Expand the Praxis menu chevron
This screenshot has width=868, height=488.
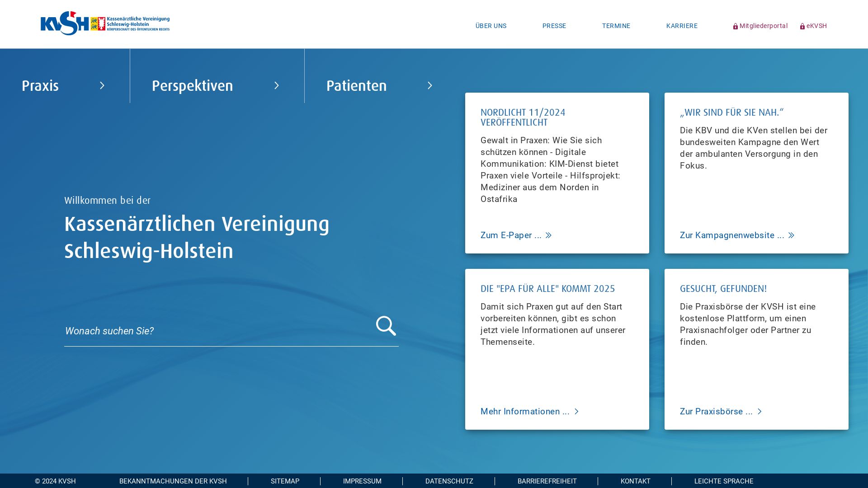(102, 85)
